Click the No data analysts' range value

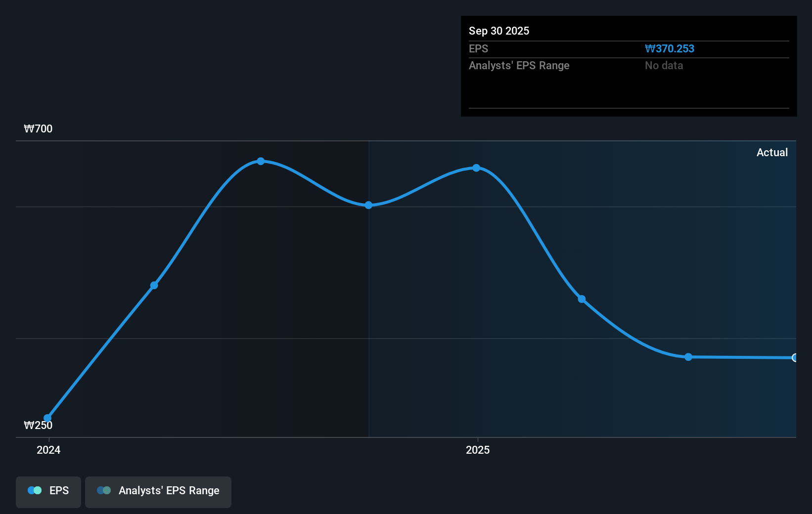(x=664, y=66)
